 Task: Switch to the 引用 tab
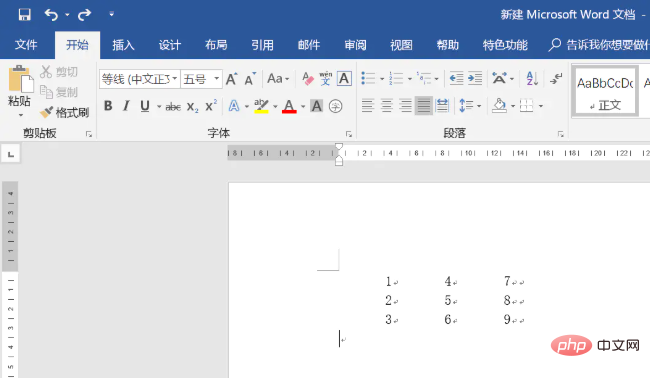tap(262, 45)
